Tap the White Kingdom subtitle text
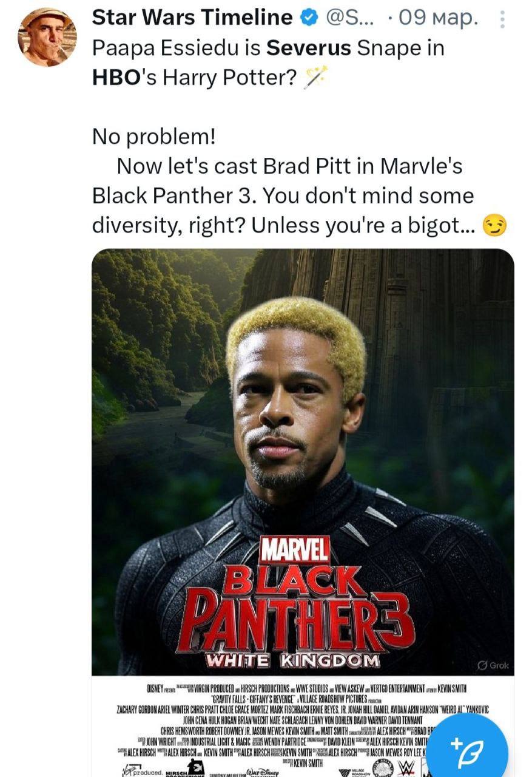Image resolution: width=532 pixels, height=777 pixels. tap(294, 661)
